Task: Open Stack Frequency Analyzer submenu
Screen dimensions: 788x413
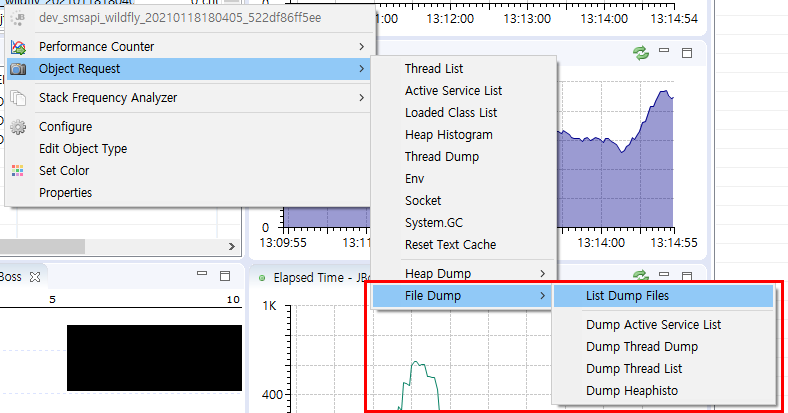Action: (188, 98)
